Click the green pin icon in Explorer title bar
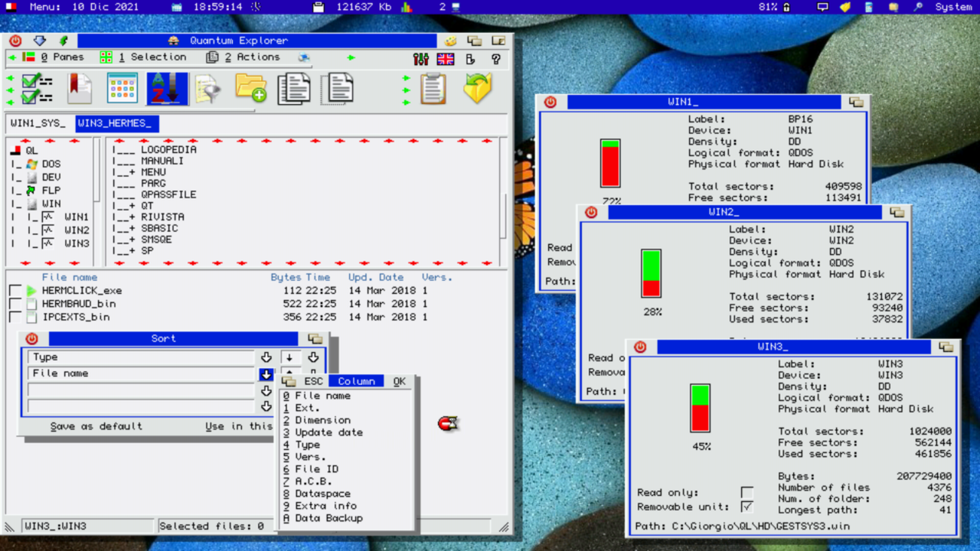Screen dimensions: 980x551 (63, 41)
